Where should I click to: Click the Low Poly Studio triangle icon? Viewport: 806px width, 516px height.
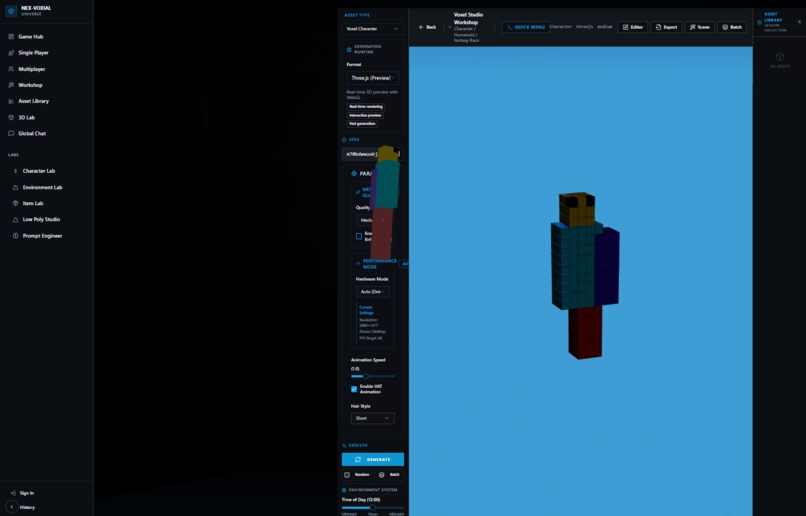click(x=15, y=219)
